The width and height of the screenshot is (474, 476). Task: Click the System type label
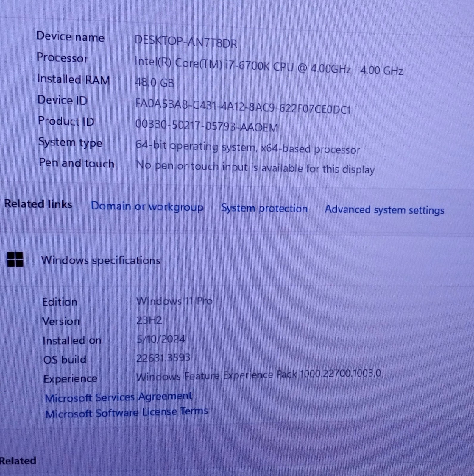point(71,143)
